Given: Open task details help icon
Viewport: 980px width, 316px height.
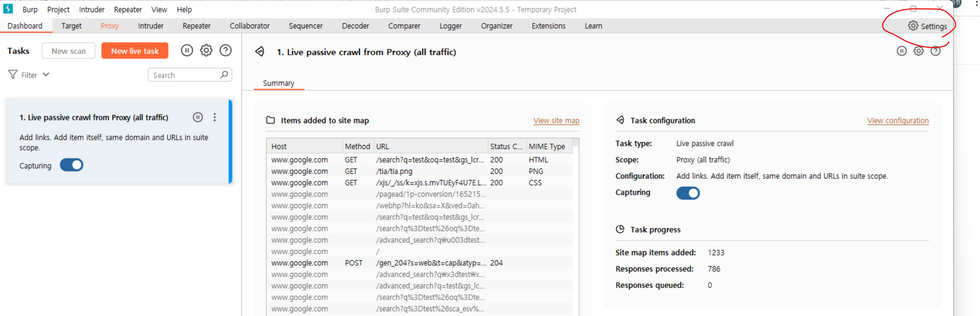Looking at the screenshot, I should tap(935, 51).
